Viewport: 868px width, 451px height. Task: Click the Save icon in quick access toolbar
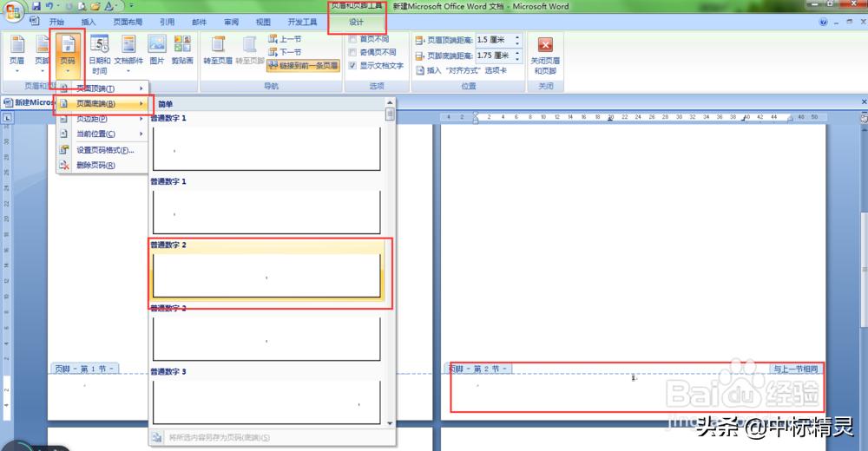coord(36,6)
